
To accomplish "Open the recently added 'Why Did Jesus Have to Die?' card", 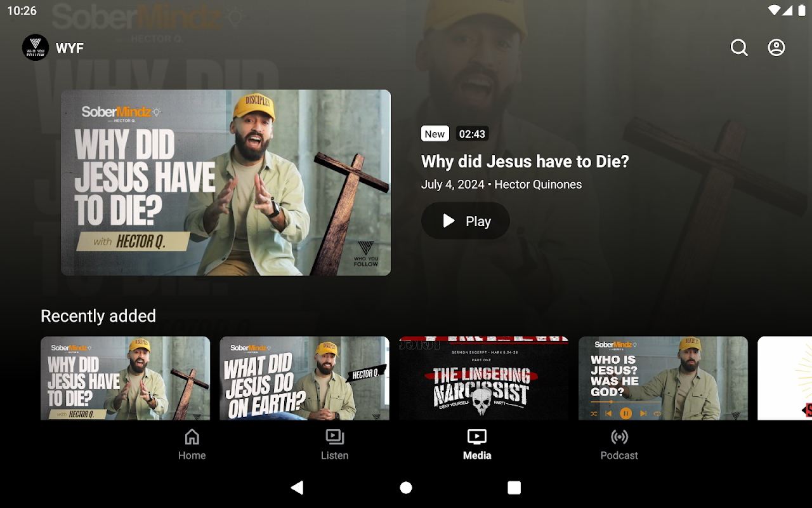I will [x=125, y=378].
